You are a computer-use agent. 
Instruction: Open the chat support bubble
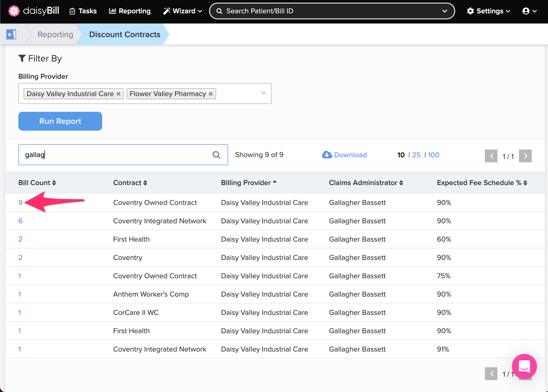click(524, 366)
